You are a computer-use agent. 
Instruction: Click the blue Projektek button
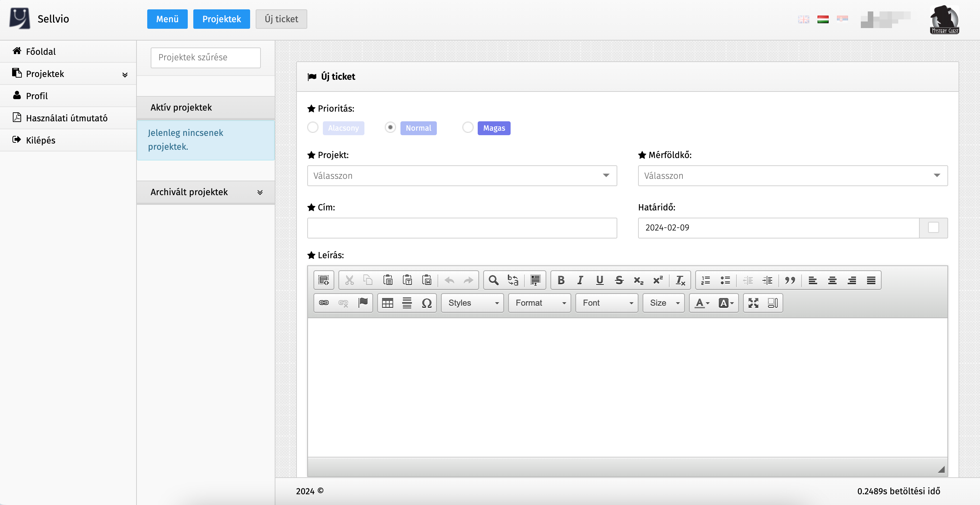pyautogui.click(x=221, y=19)
